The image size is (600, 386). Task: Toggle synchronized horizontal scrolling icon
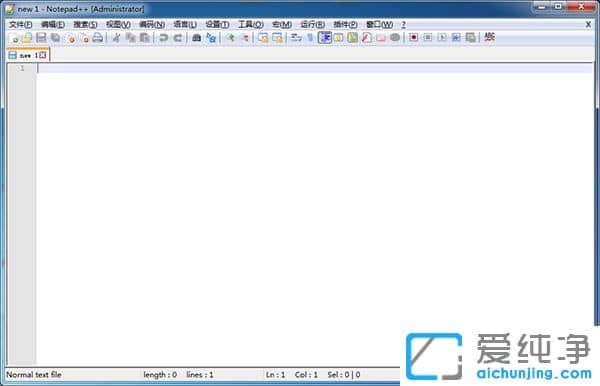click(x=277, y=37)
